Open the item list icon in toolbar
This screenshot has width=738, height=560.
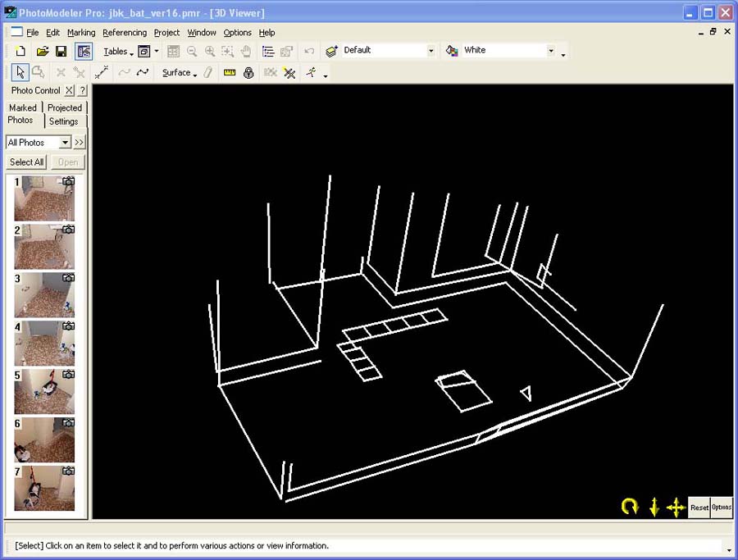pos(268,51)
